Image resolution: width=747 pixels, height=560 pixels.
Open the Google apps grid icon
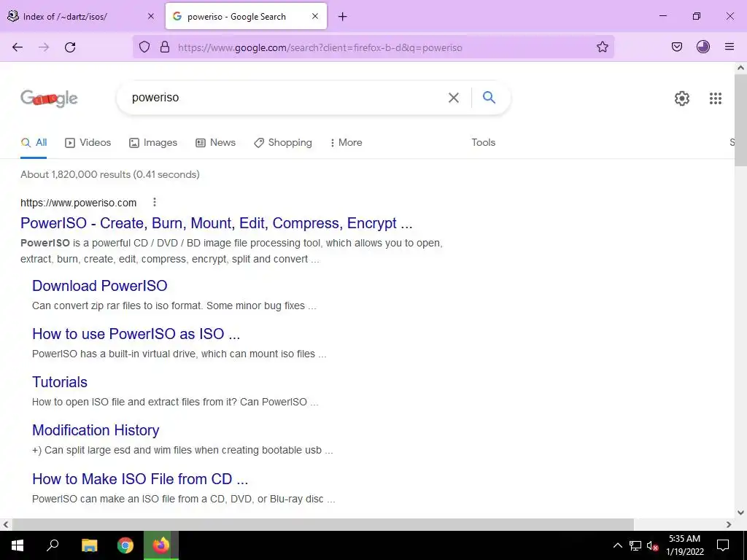click(x=715, y=98)
